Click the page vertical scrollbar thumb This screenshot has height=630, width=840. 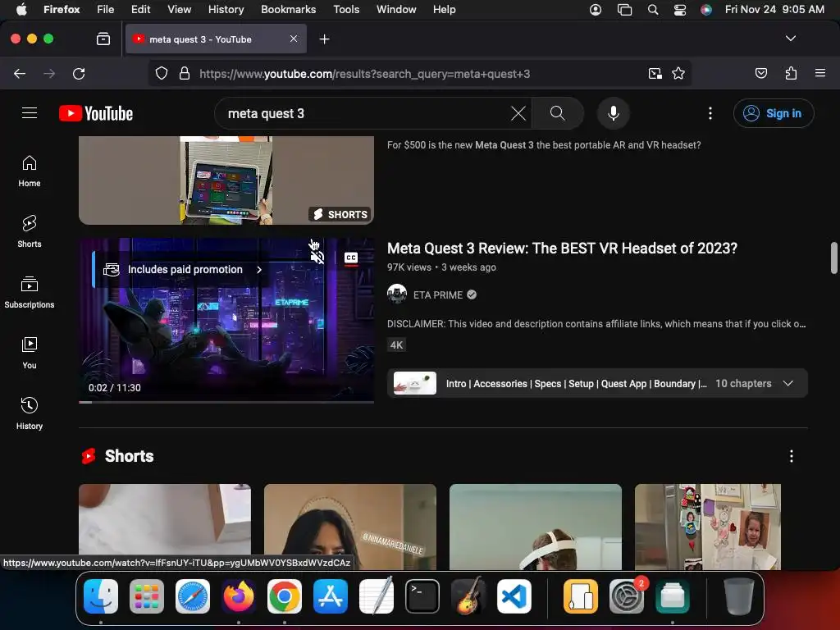[x=833, y=258]
